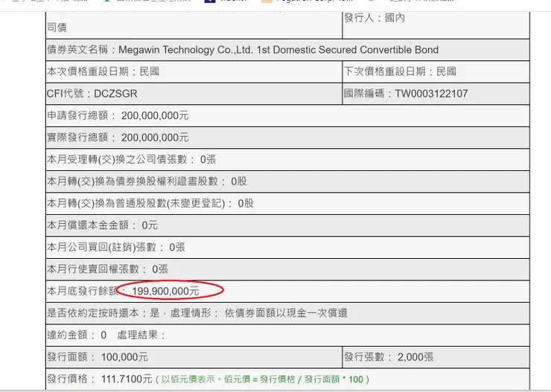Select the 違約金額 0 處理結果 row

[287, 335]
